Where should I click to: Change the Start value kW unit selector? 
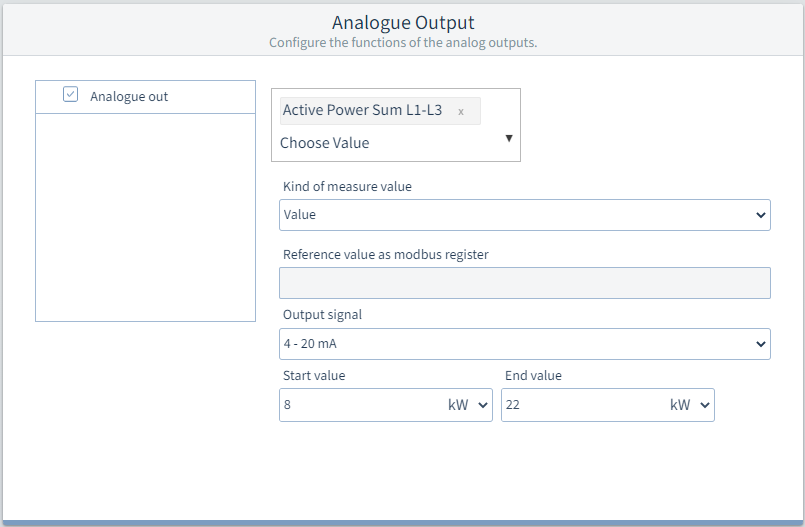pyautogui.click(x=467, y=405)
